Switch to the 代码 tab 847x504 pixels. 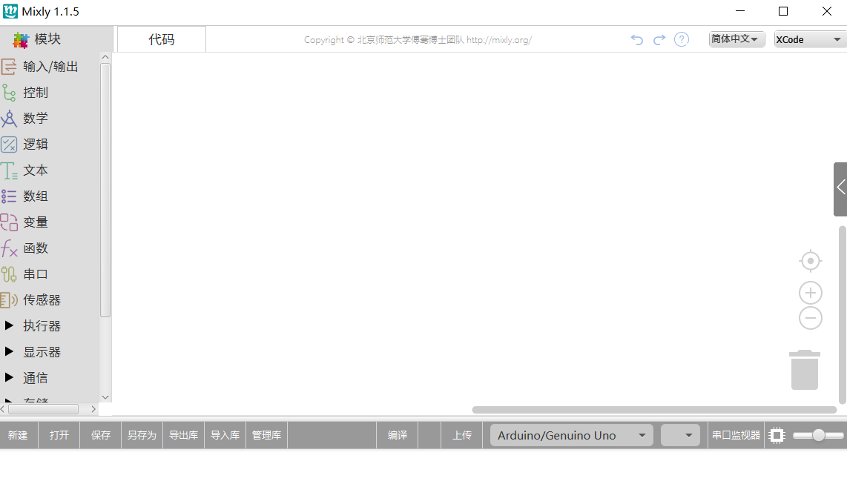162,39
